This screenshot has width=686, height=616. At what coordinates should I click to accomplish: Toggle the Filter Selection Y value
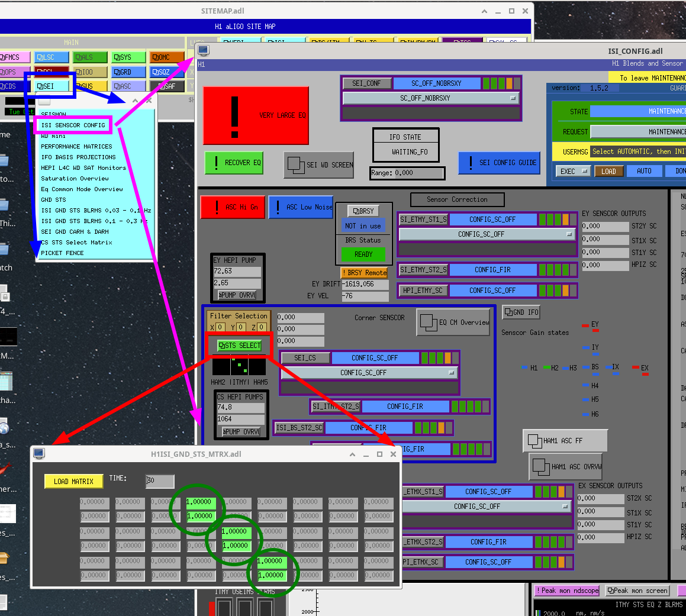pos(240,327)
